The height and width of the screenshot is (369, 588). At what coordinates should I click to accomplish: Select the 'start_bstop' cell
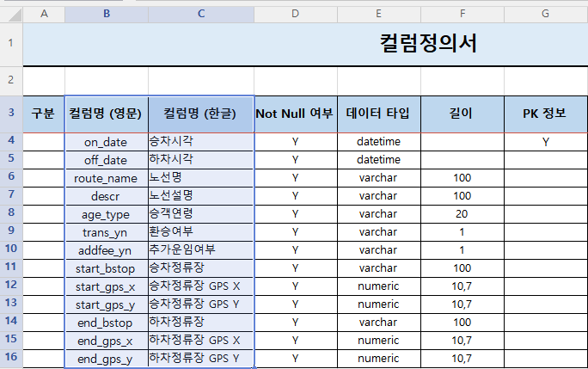click(x=107, y=268)
